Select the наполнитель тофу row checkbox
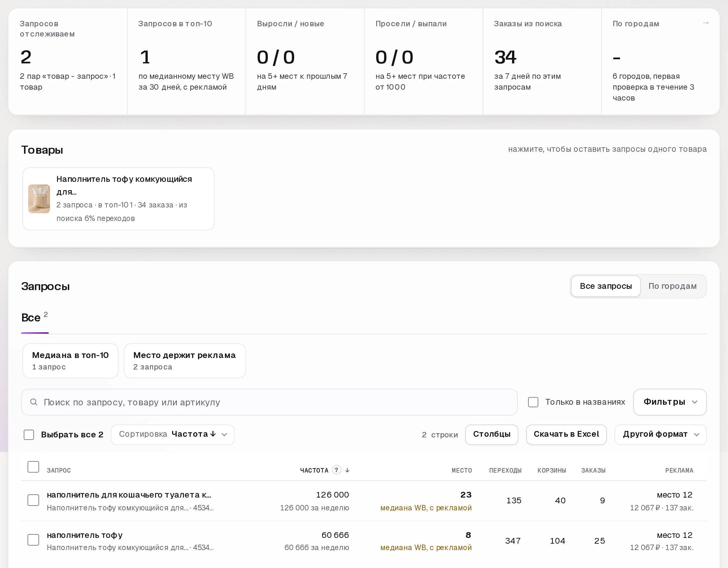The width and height of the screenshot is (728, 568). click(33, 540)
